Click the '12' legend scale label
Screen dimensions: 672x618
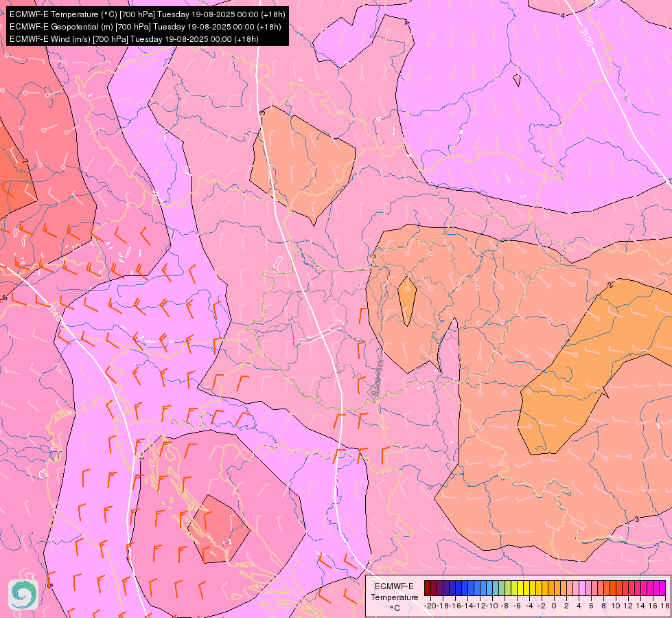628,606
